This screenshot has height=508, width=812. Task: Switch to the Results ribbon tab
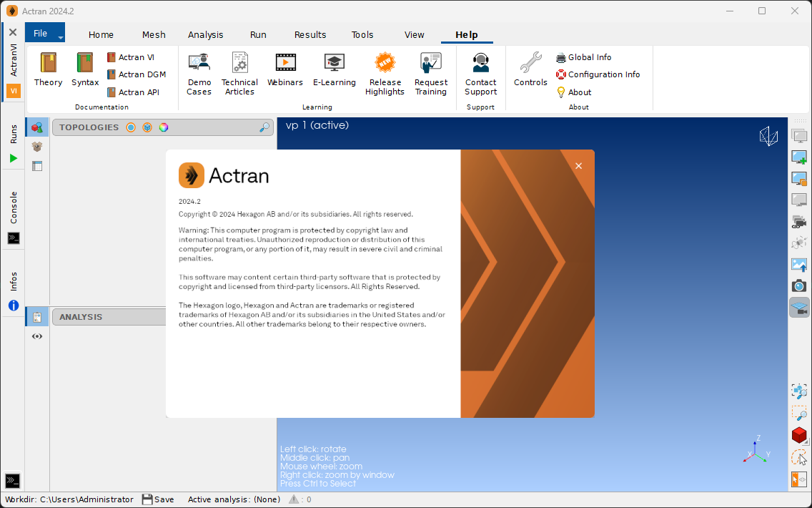(310, 34)
